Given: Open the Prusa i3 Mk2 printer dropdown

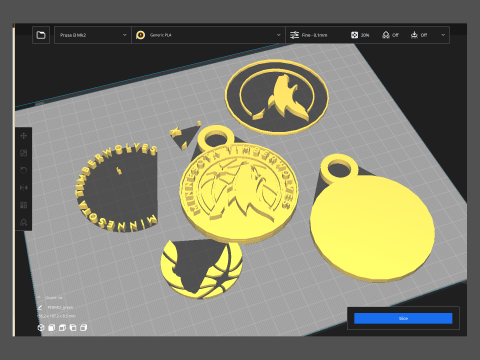Looking at the screenshot, I should coord(93,35).
